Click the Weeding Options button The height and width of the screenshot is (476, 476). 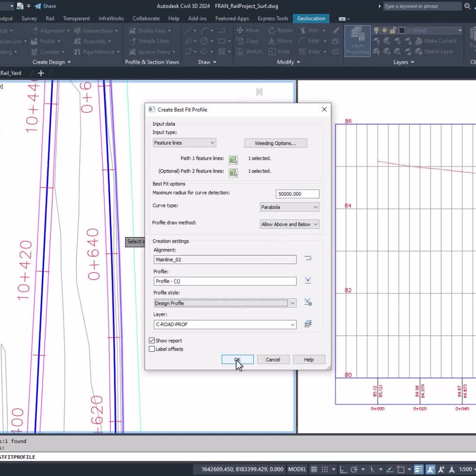point(276,143)
